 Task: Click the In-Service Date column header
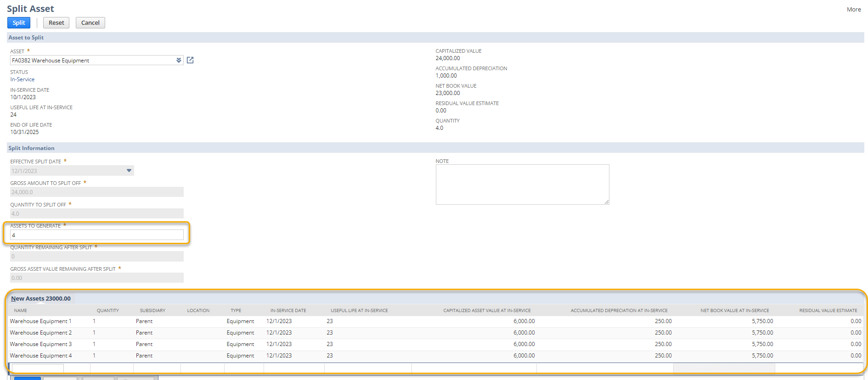click(x=288, y=311)
